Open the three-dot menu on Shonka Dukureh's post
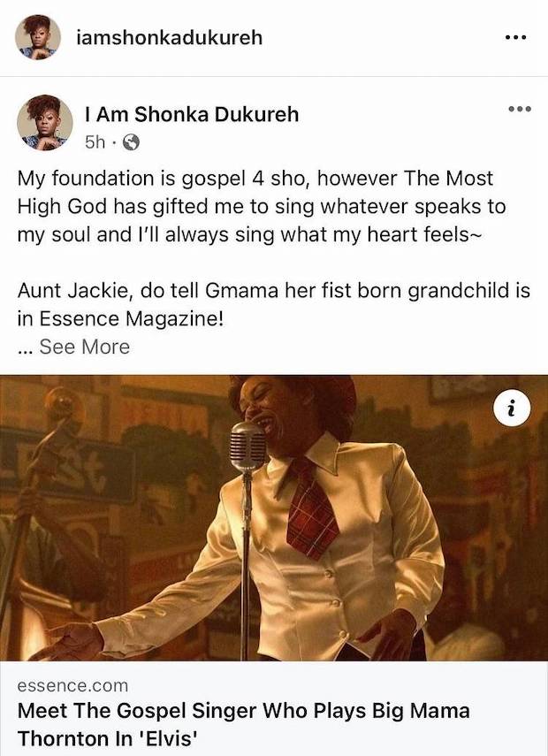 pyautogui.click(x=520, y=110)
